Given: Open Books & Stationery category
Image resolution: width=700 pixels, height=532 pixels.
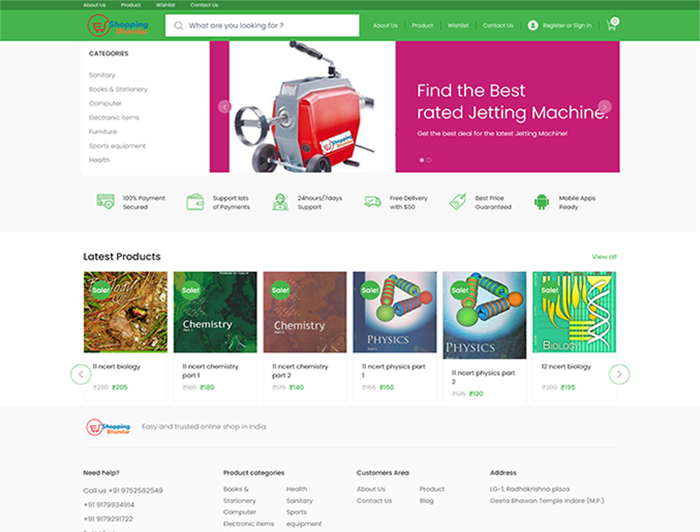Looking at the screenshot, I should point(118,89).
